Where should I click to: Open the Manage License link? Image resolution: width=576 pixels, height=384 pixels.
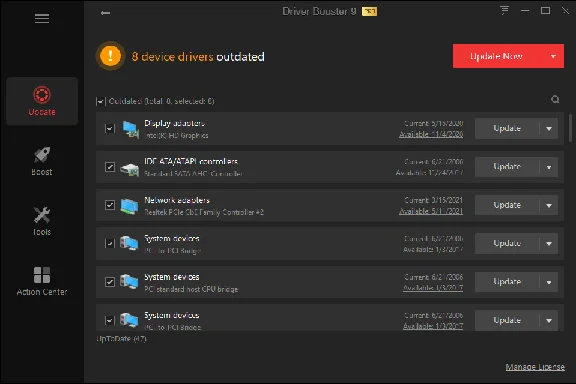[x=535, y=367]
